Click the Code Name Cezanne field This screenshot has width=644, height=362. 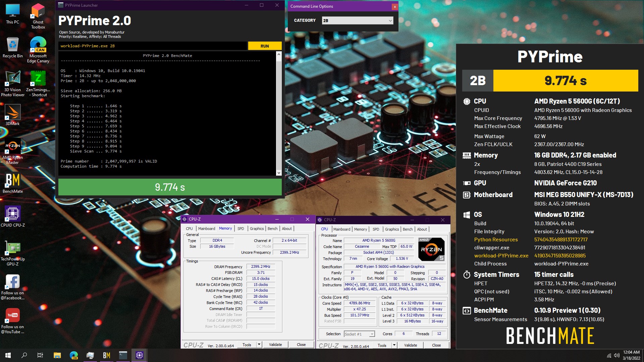point(362,246)
